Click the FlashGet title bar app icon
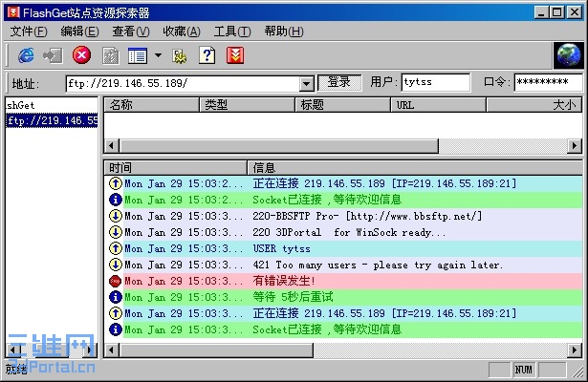Image resolution: width=588 pixels, height=382 pixels. [x=13, y=12]
